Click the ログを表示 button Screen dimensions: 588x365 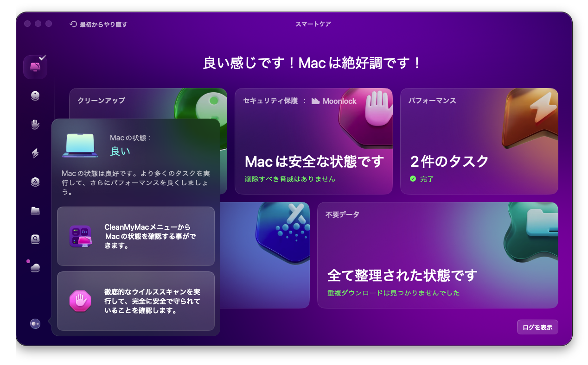[x=537, y=327]
